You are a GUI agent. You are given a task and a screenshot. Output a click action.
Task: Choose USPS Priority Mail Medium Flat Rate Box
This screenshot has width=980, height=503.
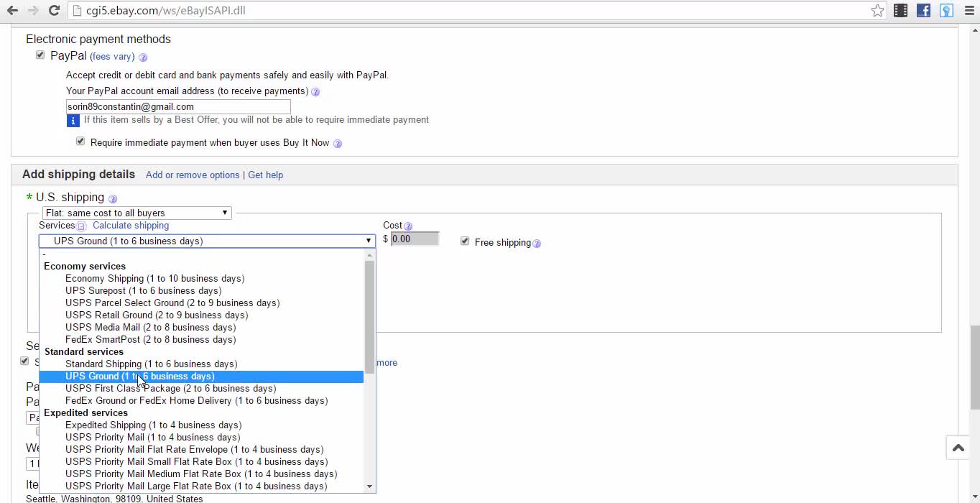201,474
